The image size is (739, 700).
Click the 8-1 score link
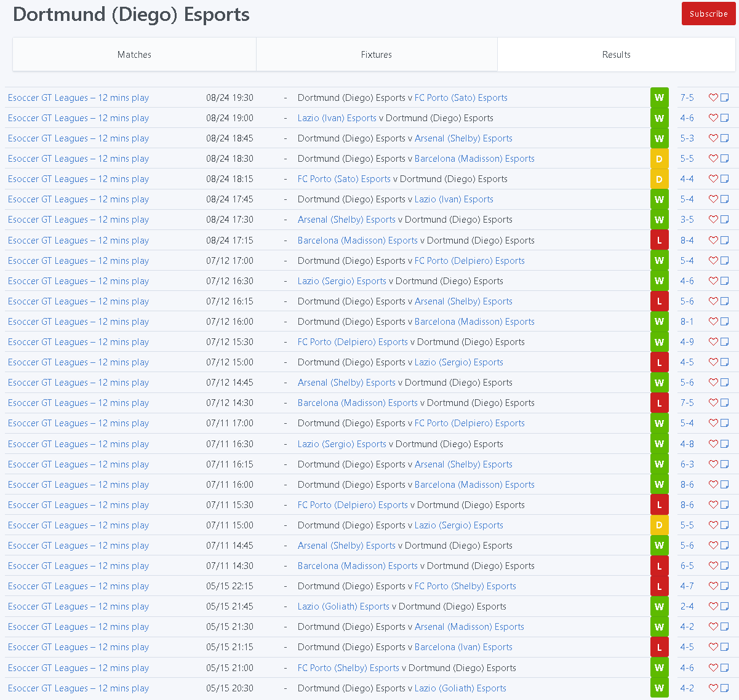point(687,322)
